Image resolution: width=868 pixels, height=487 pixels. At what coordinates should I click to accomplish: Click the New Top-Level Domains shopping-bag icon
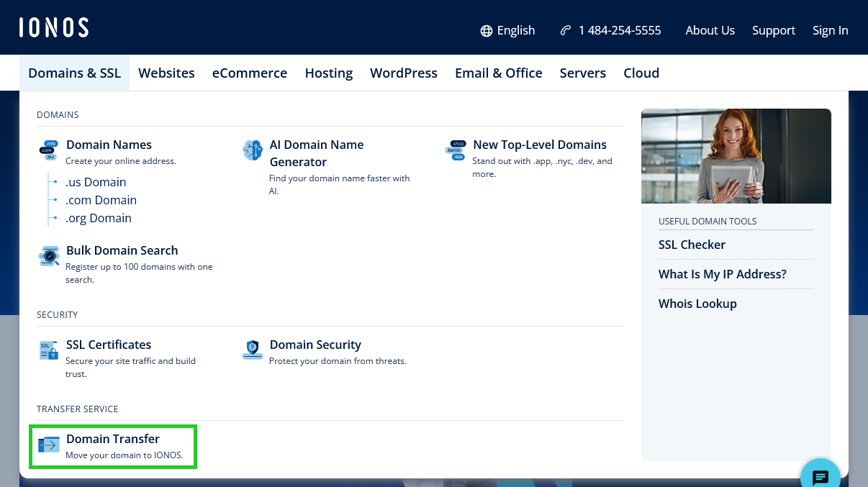[x=457, y=150]
